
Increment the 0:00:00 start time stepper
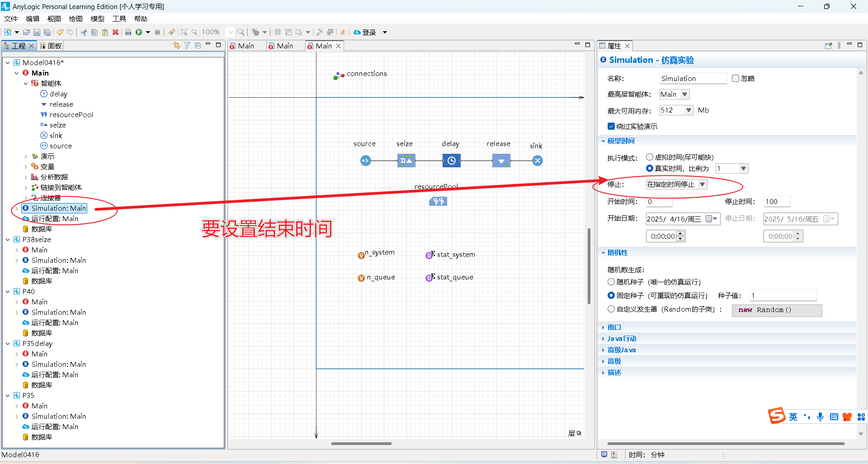point(680,233)
